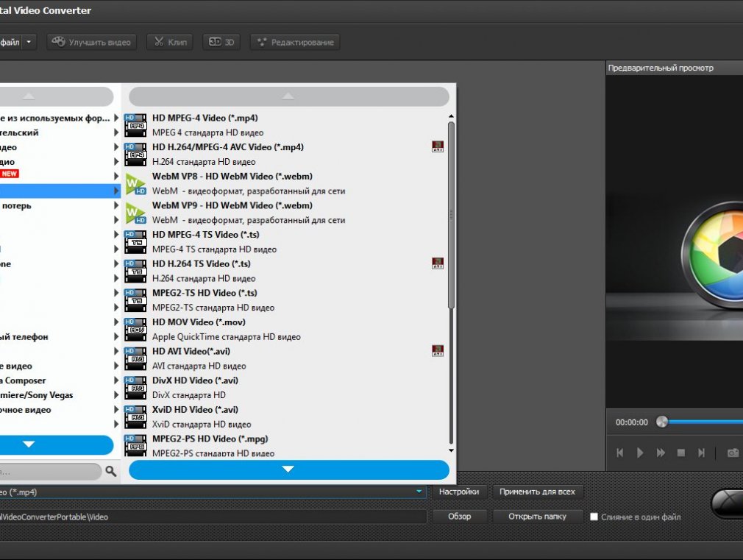Select the 'используемых фор...' category row
743x560 pixels.
click(x=60, y=118)
